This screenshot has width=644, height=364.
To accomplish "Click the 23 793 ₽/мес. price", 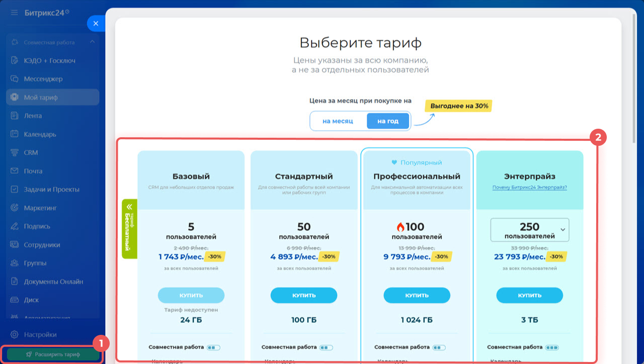I will coord(520,257).
